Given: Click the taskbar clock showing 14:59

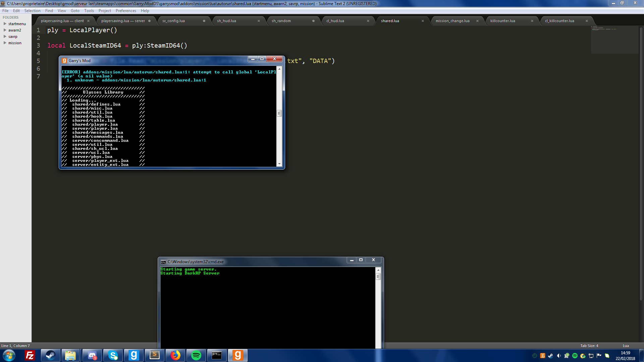Looking at the screenshot, I should click(625, 356).
